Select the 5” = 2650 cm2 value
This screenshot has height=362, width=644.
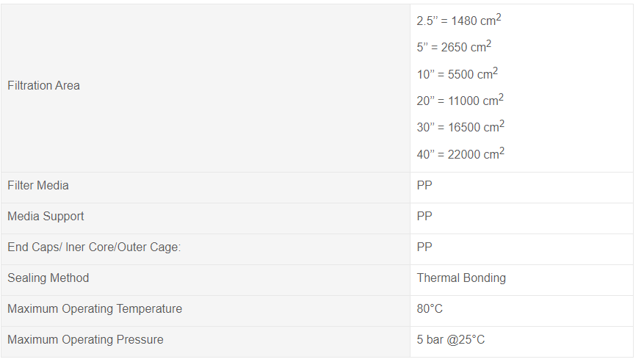pyautogui.click(x=454, y=46)
